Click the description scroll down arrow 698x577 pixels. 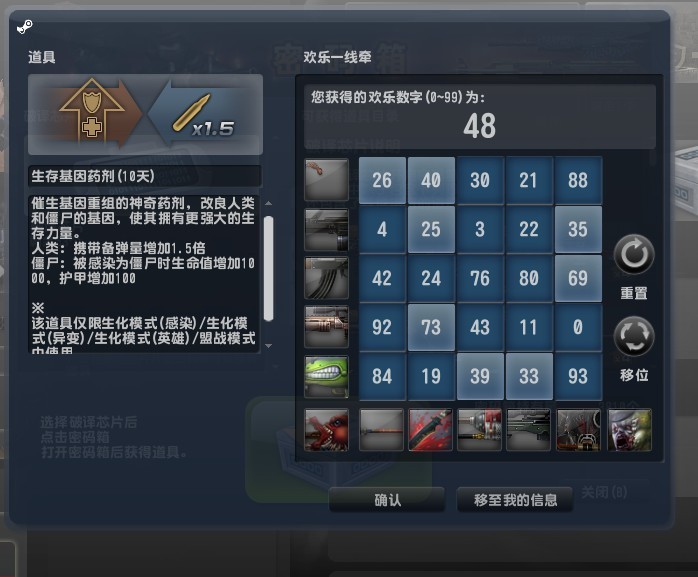pyautogui.click(x=268, y=345)
